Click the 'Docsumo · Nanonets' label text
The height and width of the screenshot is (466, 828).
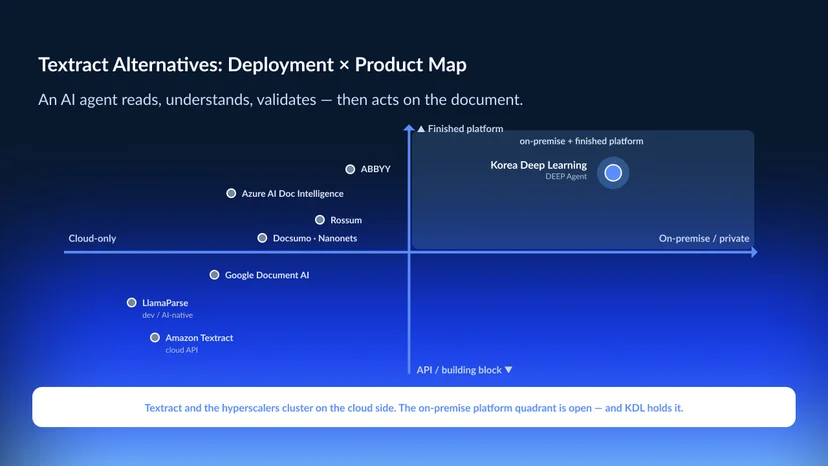coord(315,238)
